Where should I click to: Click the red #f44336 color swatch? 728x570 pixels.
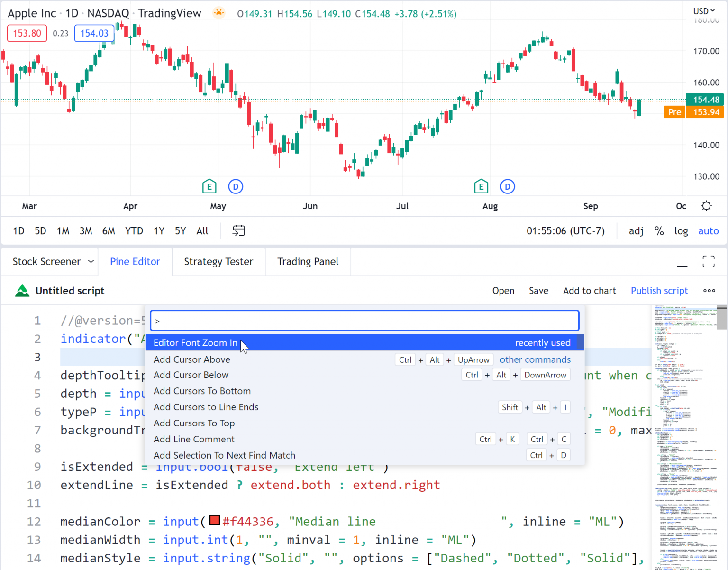[215, 521]
